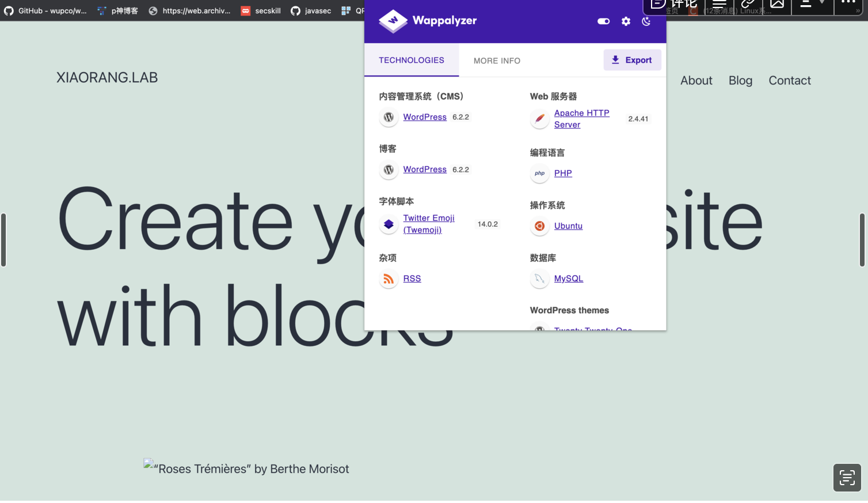Click the Wappalyzer logo

[x=428, y=21]
